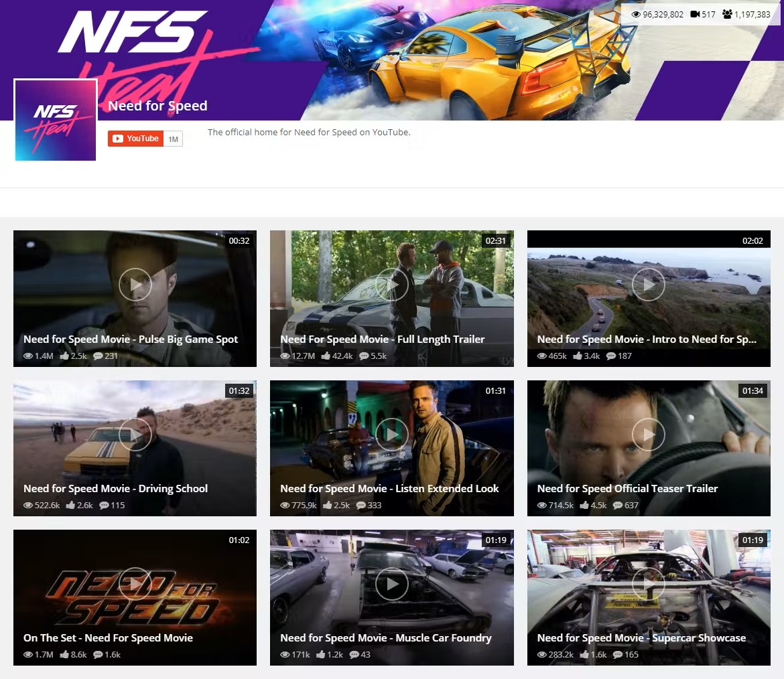Click the views eye icon on Pulse Big Game Spot
Image resolution: width=784 pixels, height=679 pixels.
point(28,356)
